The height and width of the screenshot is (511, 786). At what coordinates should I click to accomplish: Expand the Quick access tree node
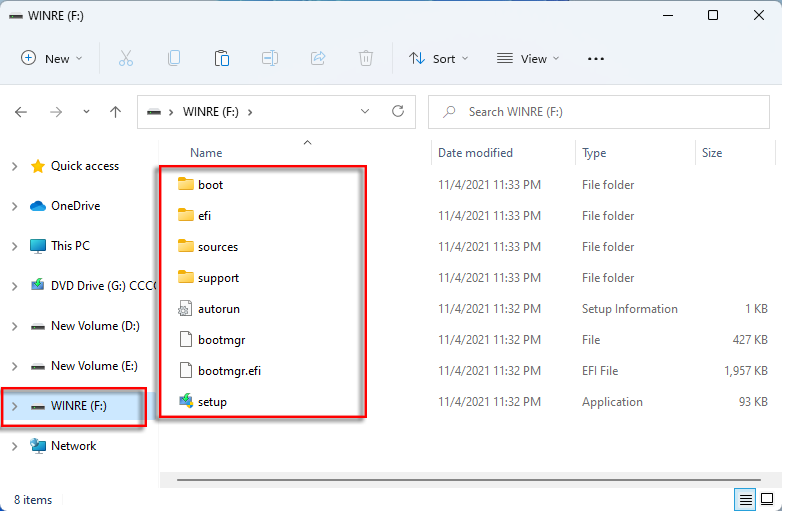point(14,166)
